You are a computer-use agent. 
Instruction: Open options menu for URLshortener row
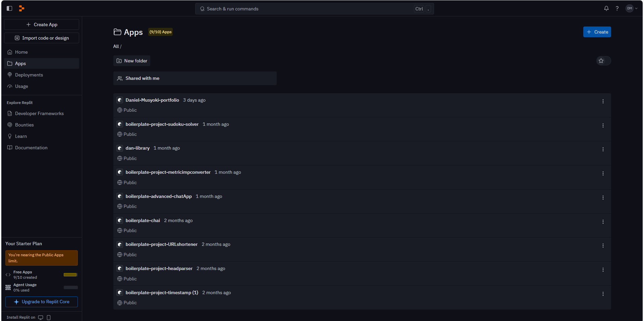click(603, 246)
